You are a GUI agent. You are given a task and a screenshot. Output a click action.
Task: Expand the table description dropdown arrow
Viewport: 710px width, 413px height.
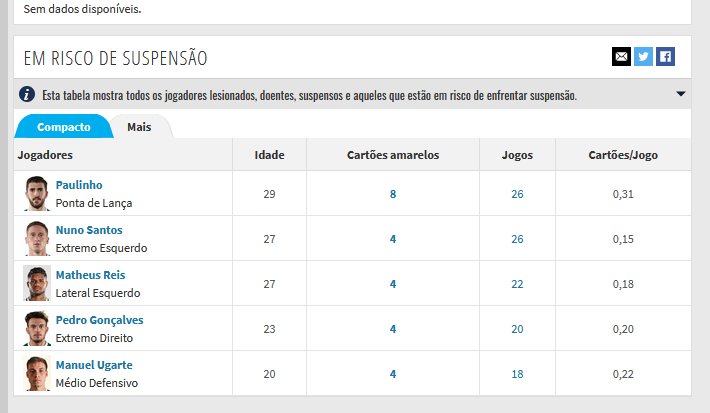tap(681, 94)
